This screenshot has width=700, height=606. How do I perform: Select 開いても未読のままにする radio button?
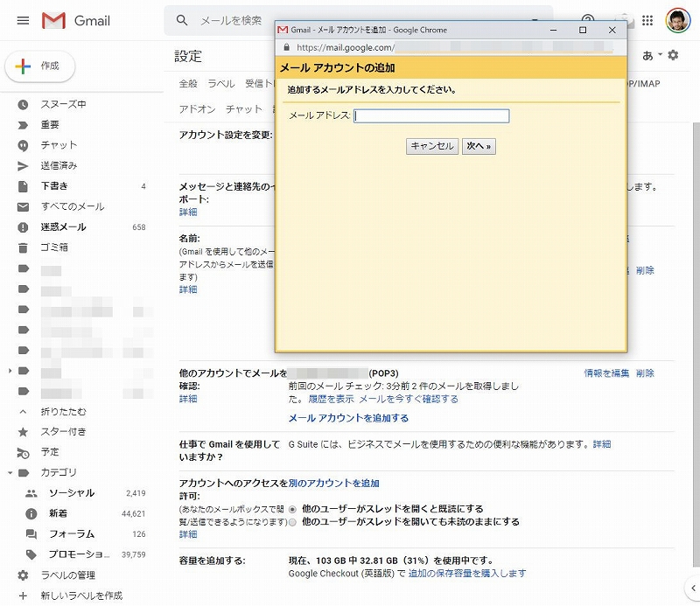[x=292, y=522]
